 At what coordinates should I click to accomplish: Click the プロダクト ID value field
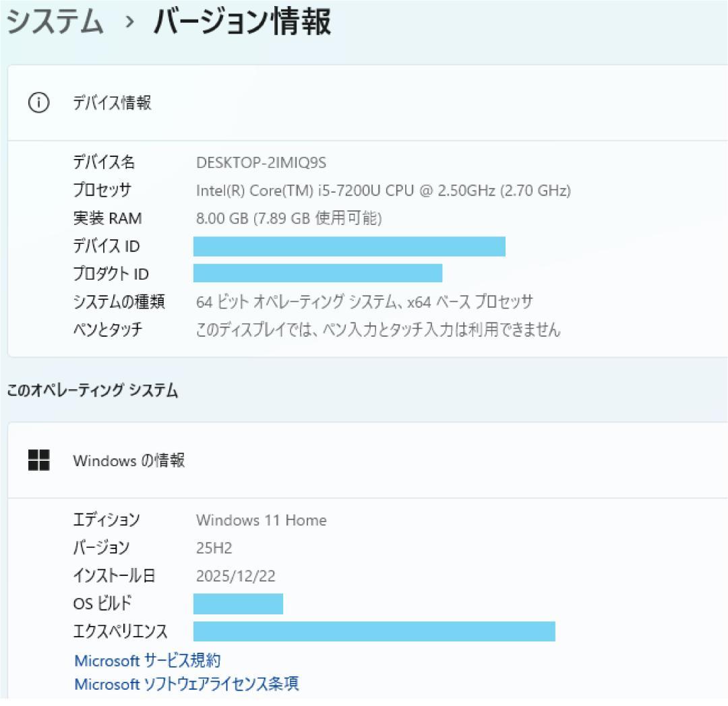(317, 274)
